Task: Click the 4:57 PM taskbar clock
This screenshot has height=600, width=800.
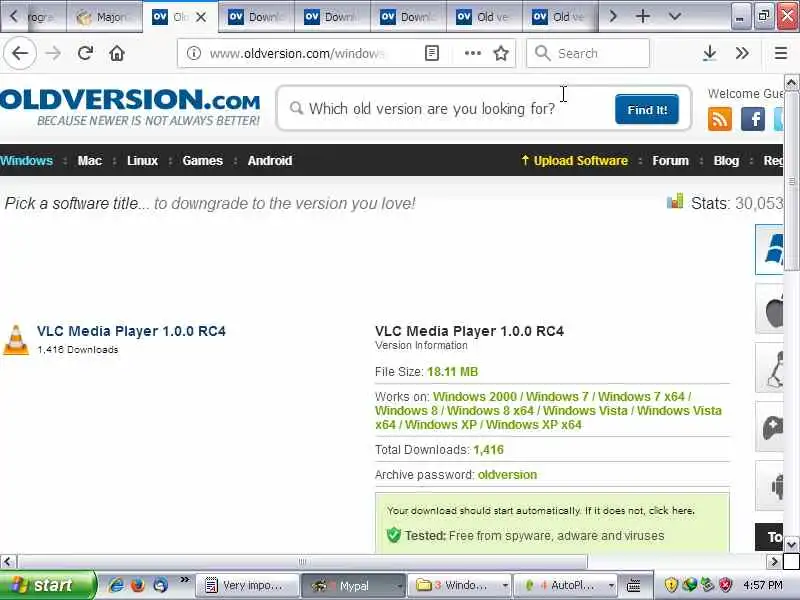Action: (763, 585)
